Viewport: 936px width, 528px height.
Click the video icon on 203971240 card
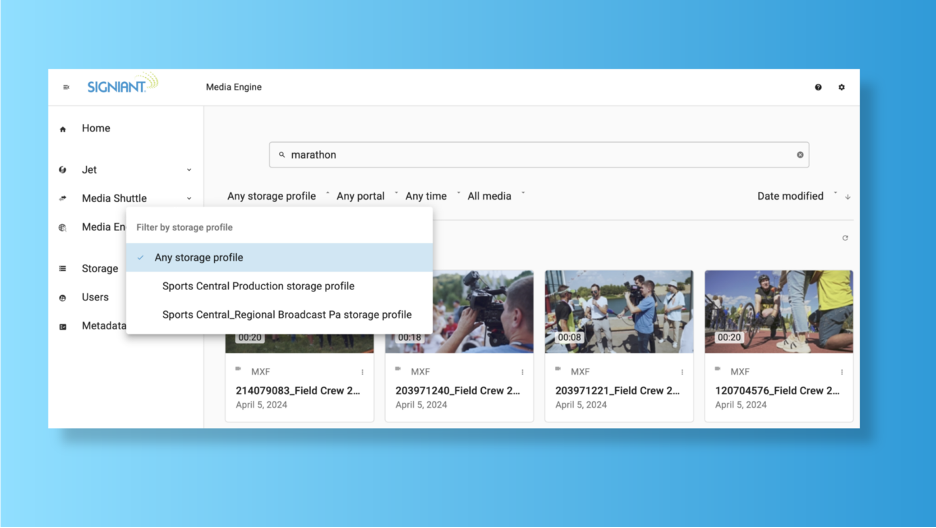398,369
